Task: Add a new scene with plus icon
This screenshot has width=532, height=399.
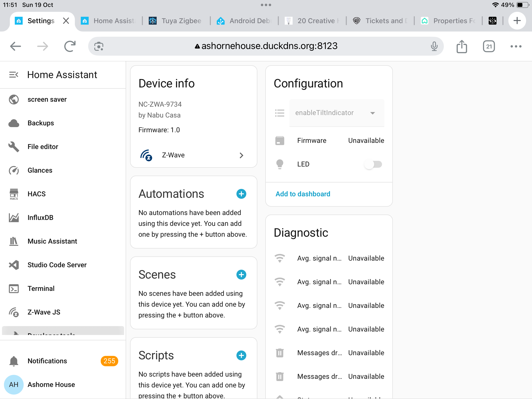Action: click(241, 275)
